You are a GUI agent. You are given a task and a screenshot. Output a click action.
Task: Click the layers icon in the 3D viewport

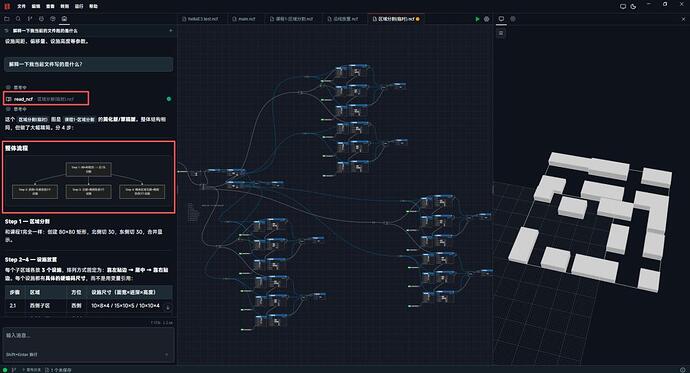click(501, 33)
